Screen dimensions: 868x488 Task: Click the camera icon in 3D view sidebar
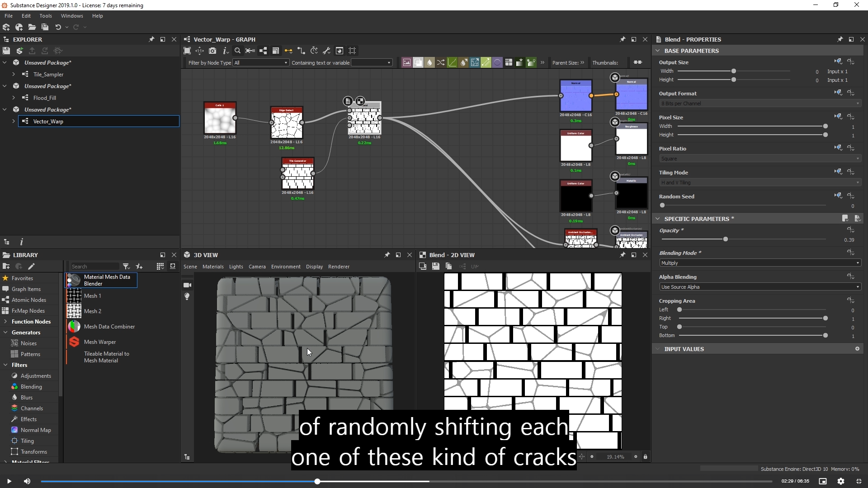[x=187, y=285]
